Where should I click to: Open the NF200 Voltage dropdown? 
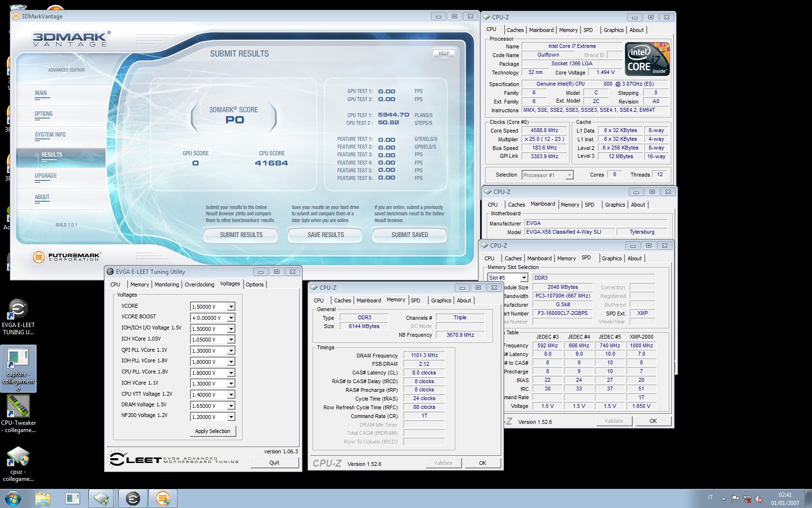click(231, 417)
